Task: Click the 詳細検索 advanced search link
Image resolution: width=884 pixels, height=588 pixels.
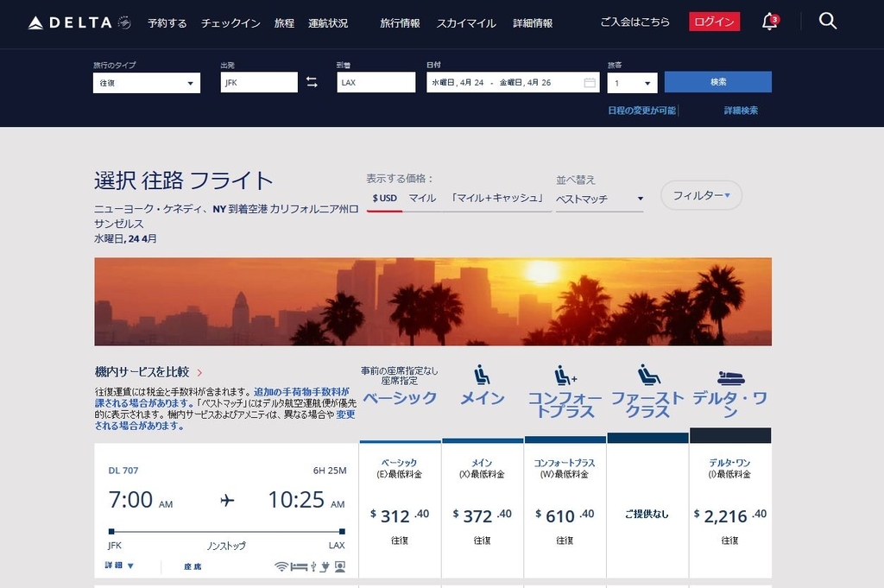Action: pyautogui.click(x=741, y=111)
